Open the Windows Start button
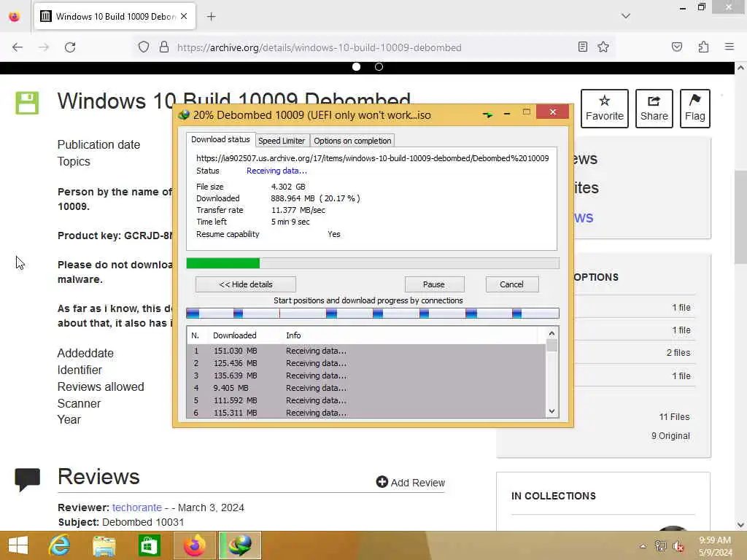 [x=18, y=545]
